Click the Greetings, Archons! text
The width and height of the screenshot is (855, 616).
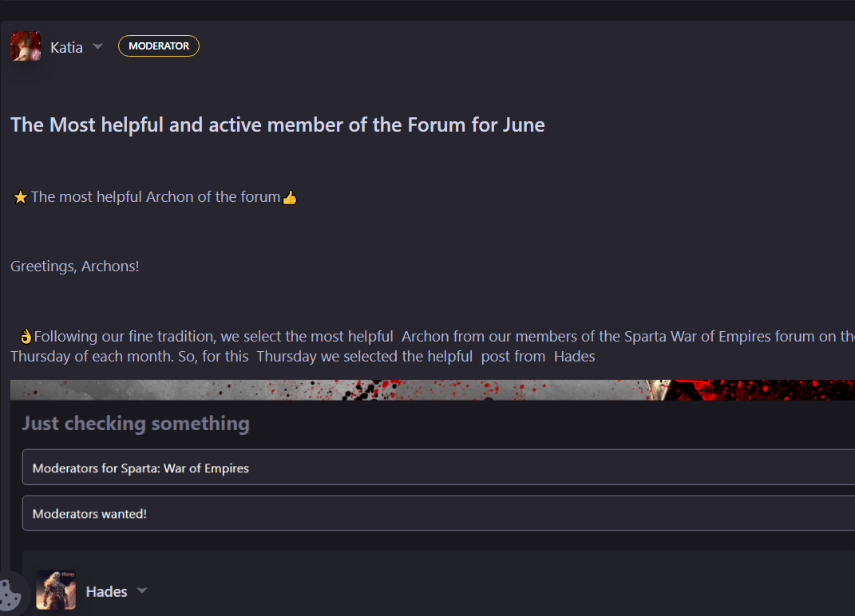[x=75, y=266]
